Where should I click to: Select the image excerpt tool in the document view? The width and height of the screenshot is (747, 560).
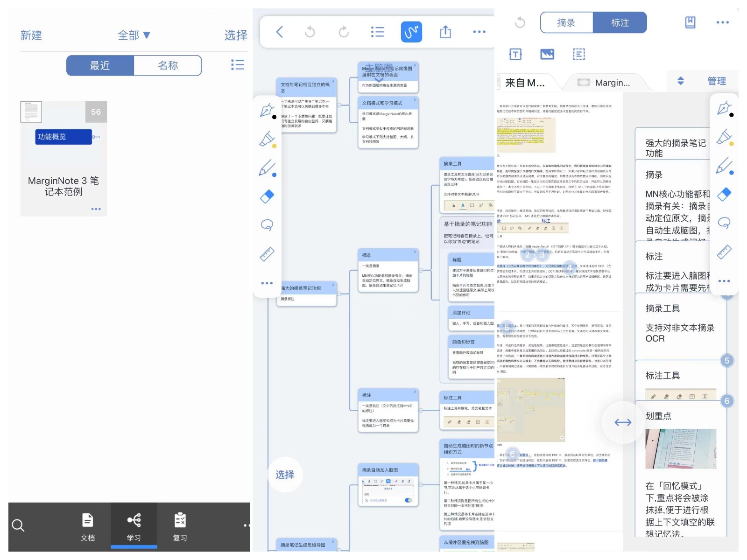(547, 54)
